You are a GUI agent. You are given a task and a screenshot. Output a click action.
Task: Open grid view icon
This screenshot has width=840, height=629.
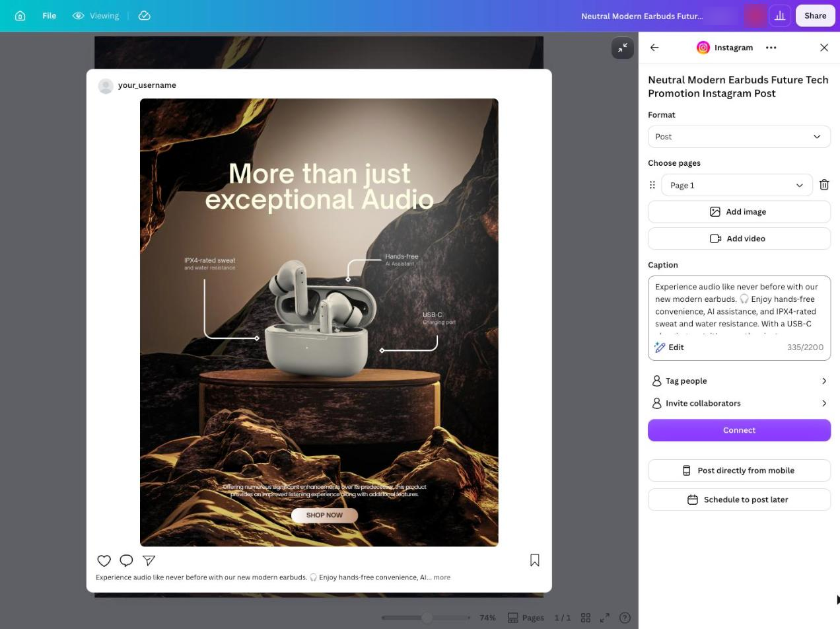tap(586, 618)
